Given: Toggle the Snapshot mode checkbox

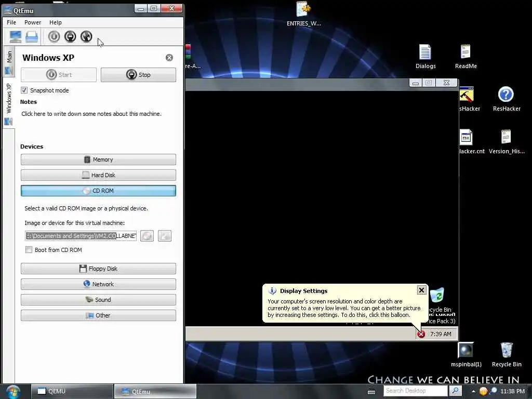Looking at the screenshot, I should (24, 90).
